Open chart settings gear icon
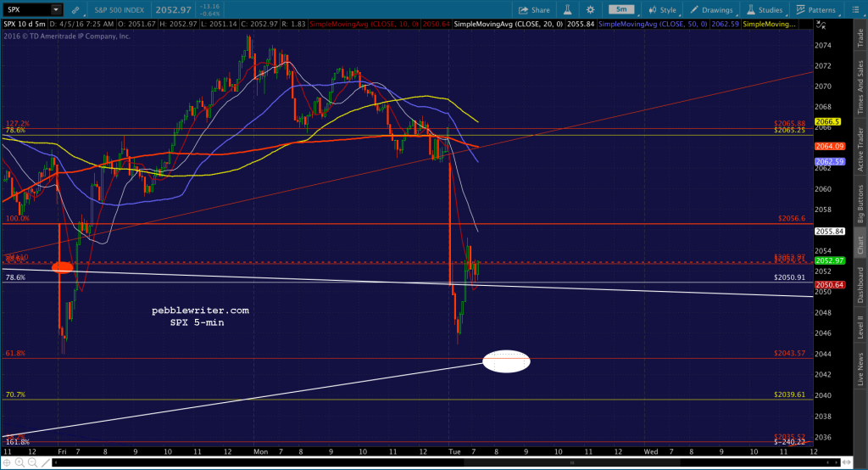The width and height of the screenshot is (868, 470). [x=591, y=10]
